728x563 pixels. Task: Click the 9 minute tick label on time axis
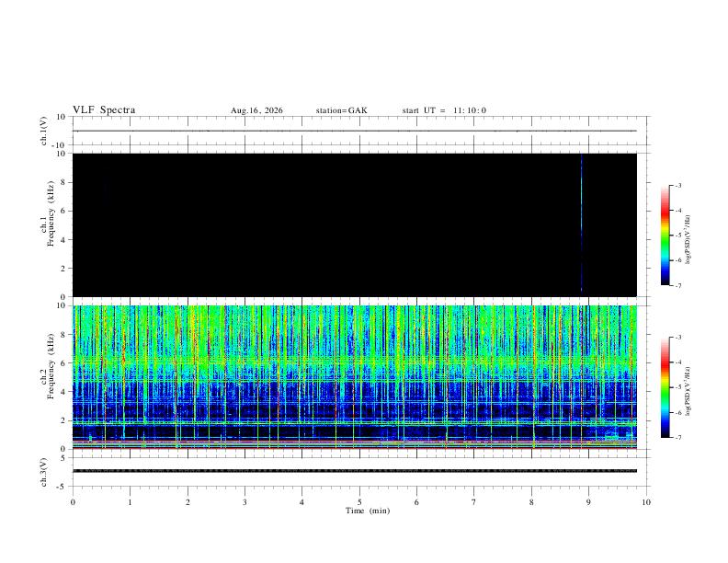(x=588, y=502)
